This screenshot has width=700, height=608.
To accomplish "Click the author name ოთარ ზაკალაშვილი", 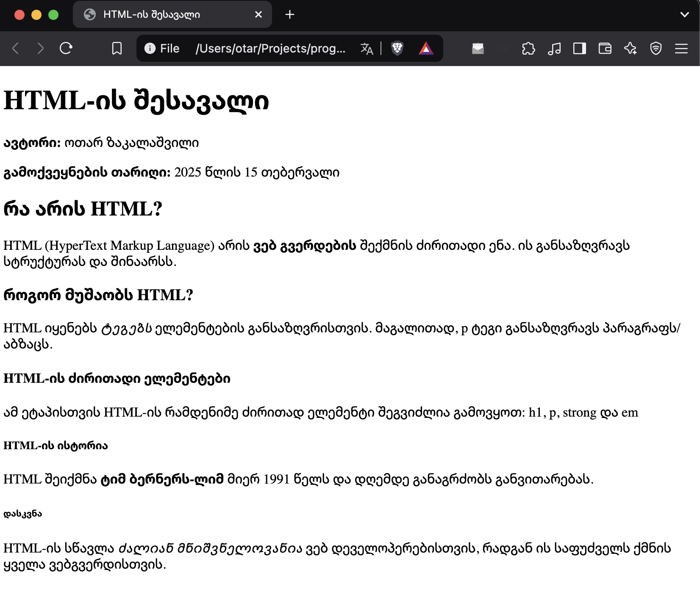I will pyautogui.click(x=131, y=143).
